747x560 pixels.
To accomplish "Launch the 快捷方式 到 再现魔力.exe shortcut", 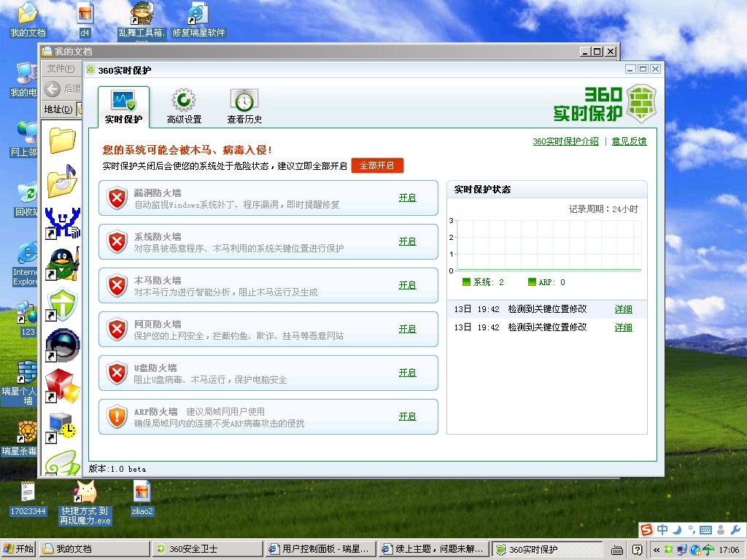I will pyautogui.click(x=85, y=502).
